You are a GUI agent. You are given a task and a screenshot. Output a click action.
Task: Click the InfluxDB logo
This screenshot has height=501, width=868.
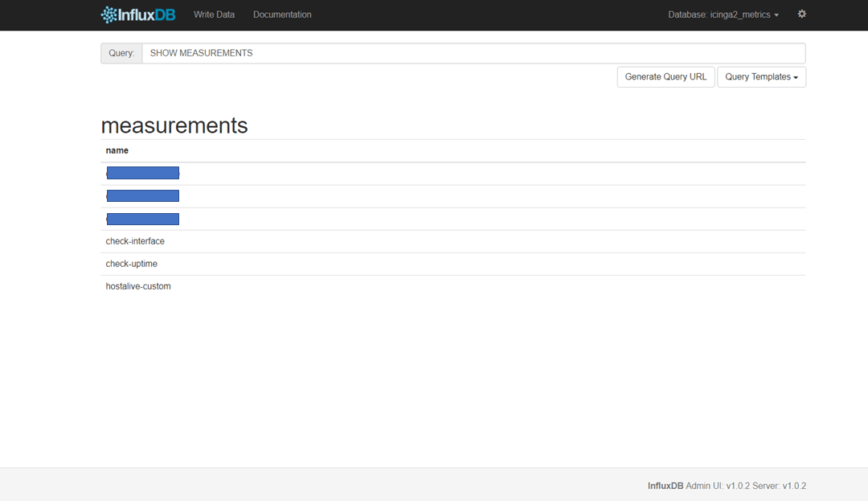[x=138, y=15]
